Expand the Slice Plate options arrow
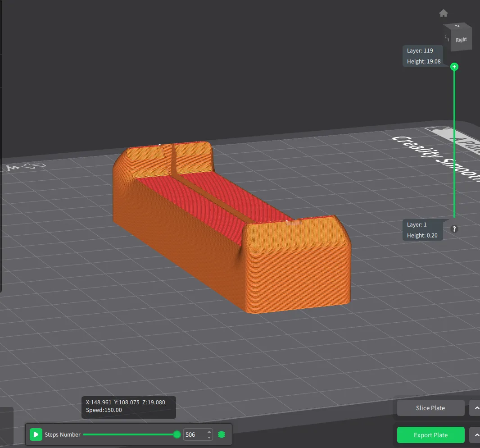The height and width of the screenshot is (448, 480). [475, 408]
